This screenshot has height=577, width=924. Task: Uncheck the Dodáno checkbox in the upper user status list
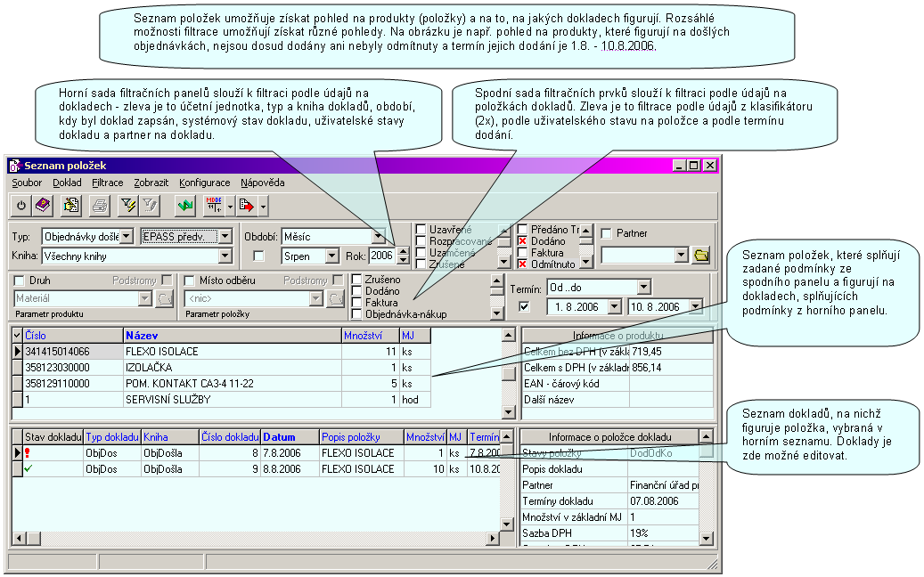click(x=522, y=240)
